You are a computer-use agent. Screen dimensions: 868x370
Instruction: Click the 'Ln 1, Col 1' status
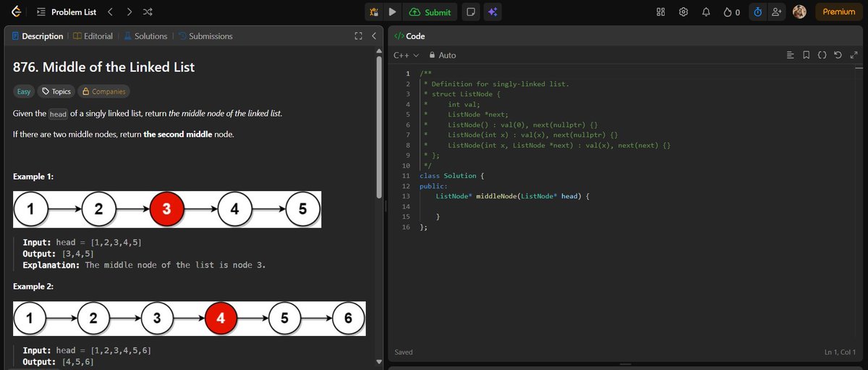pos(839,352)
